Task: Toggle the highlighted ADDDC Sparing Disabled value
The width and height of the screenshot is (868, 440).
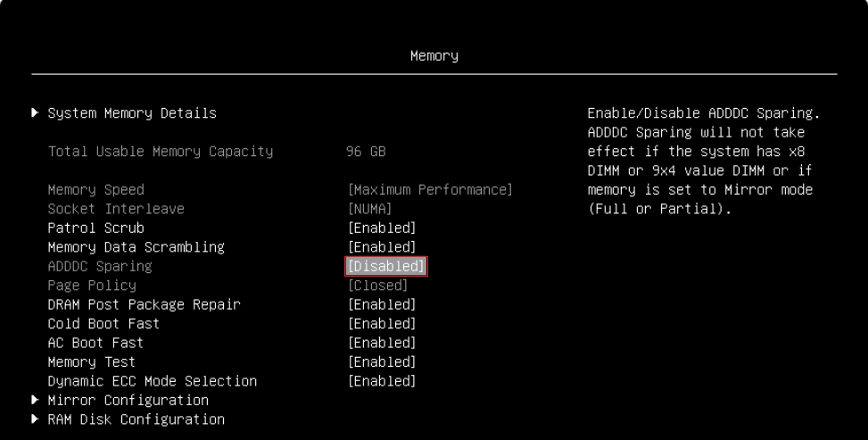Action: [x=385, y=266]
